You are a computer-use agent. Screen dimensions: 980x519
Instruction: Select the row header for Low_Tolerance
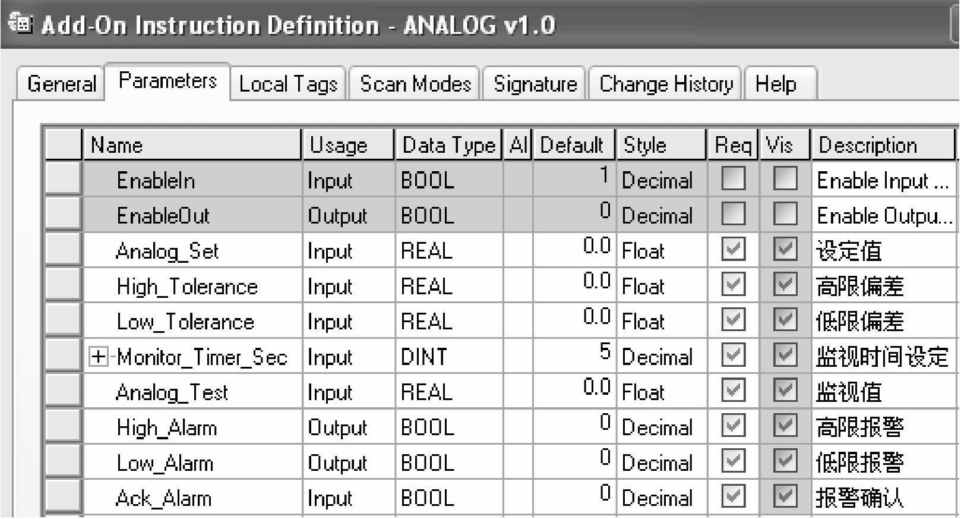click(x=63, y=322)
